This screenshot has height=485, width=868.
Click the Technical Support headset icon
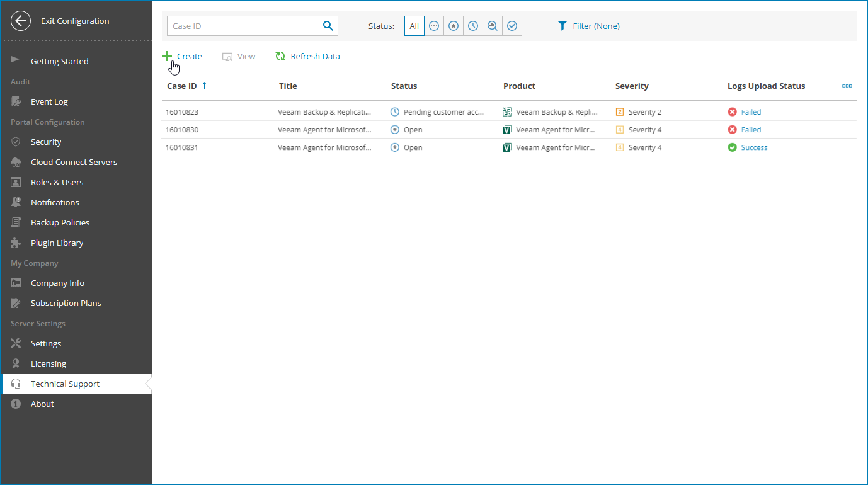coord(16,384)
